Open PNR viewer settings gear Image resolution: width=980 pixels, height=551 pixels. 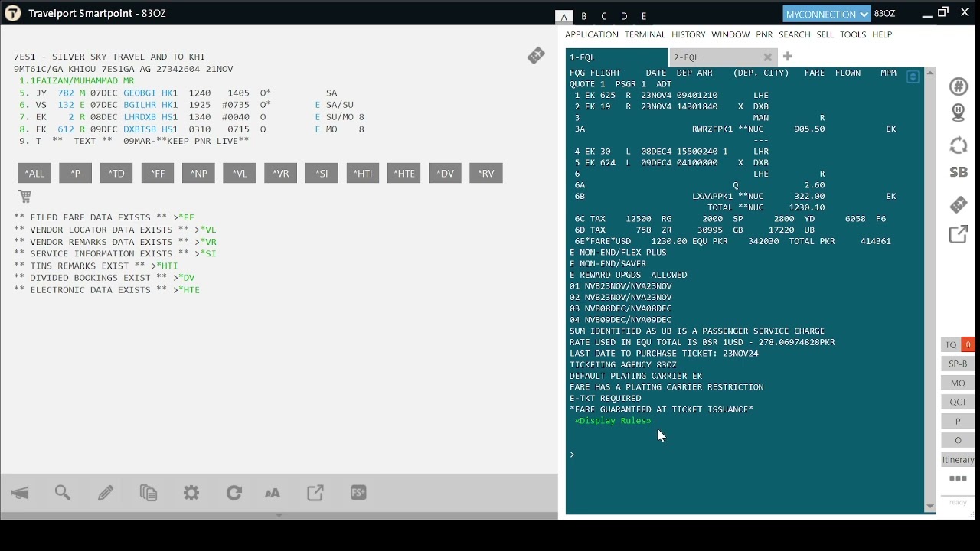191,494
